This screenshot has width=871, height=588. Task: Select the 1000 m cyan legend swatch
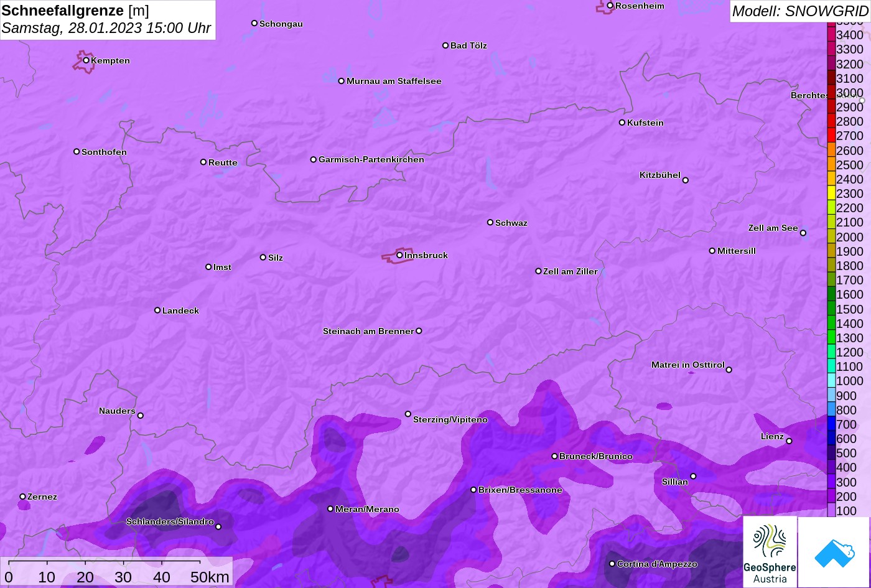tap(831, 381)
